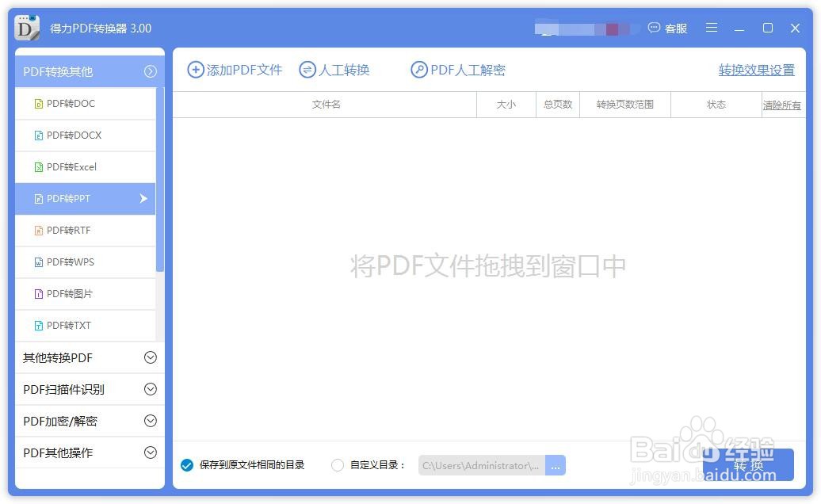
Task: Select PDF转RTF conversion mode
Action: pyautogui.click(x=86, y=231)
